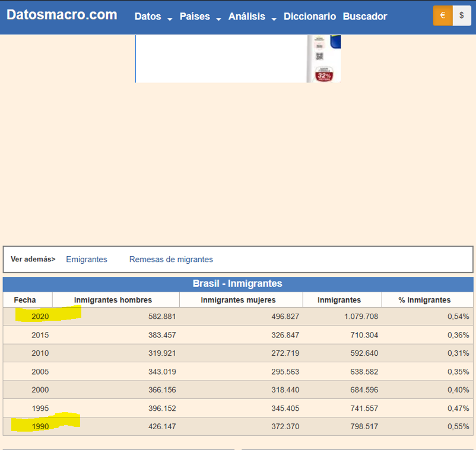Click the Inmigrantes mujeres column header
Image resolution: width=476 pixels, height=450 pixels.
pyautogui.click(x=238, y=300)
